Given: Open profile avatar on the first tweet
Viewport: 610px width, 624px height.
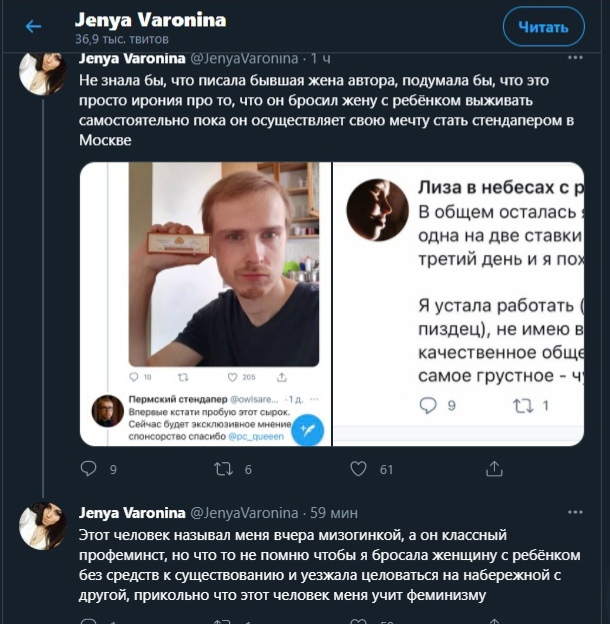Looking at the screenshot, I should [x=43, y=72].
